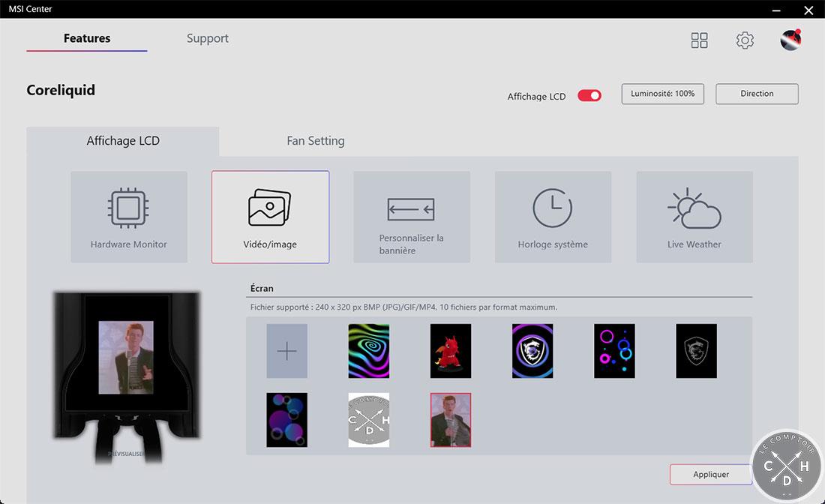The image size is (825, 504).
Task: Click the Luminosité: 100% button
Action: 662,94
